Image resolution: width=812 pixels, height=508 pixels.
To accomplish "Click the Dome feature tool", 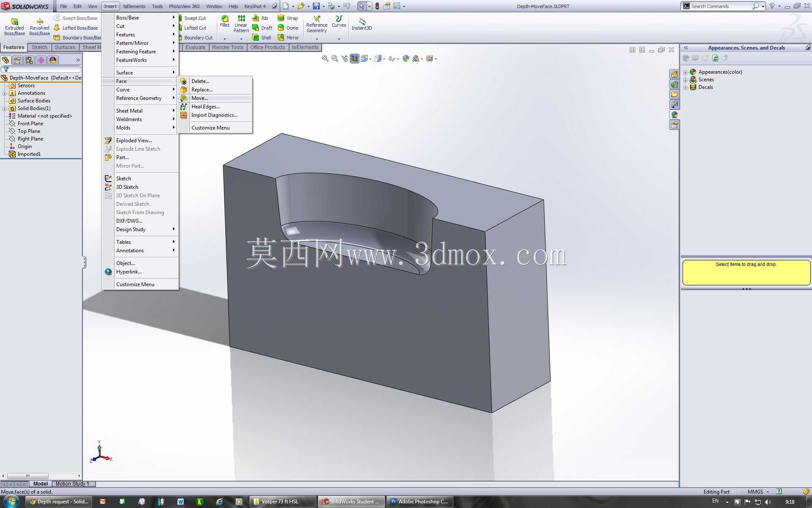I will [288, 28].
